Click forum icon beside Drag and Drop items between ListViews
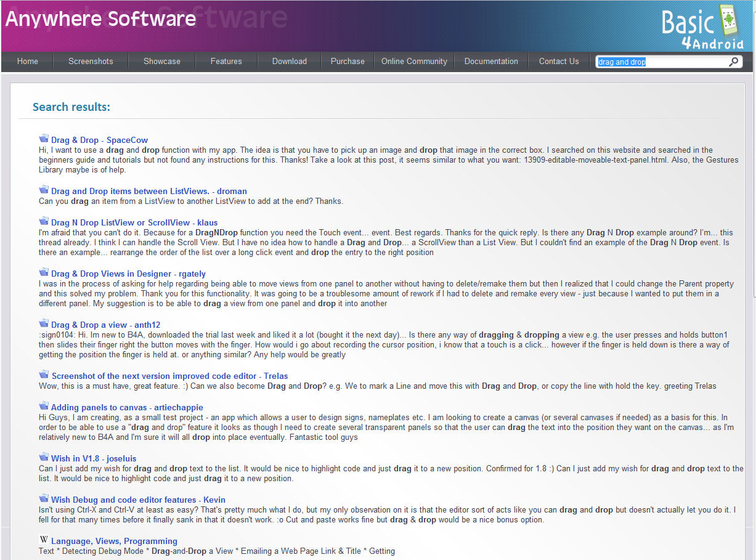 click(44, 190)
